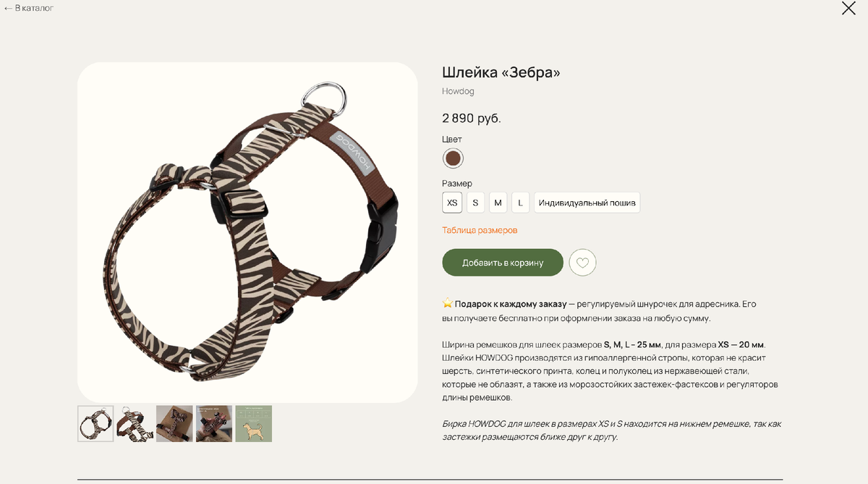The height and width of the screenshot is (484, 868).
Task: Open the Howdog brand link
Action: pos(458,91)
